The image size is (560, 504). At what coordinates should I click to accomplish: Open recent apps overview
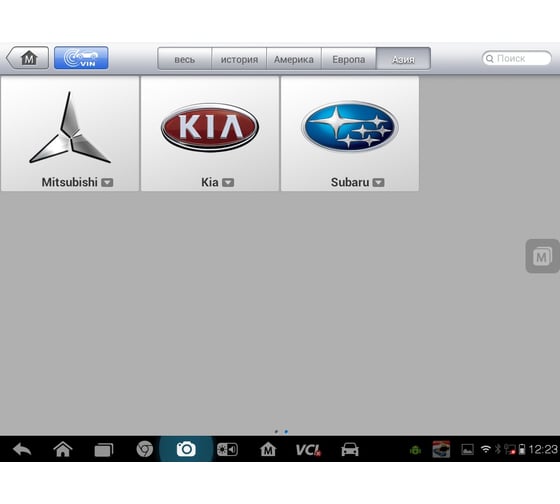click(104, 450)
